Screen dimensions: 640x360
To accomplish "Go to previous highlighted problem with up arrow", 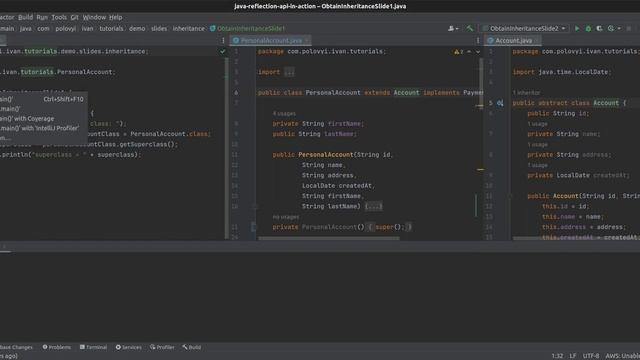I will [x=469, y=52].
